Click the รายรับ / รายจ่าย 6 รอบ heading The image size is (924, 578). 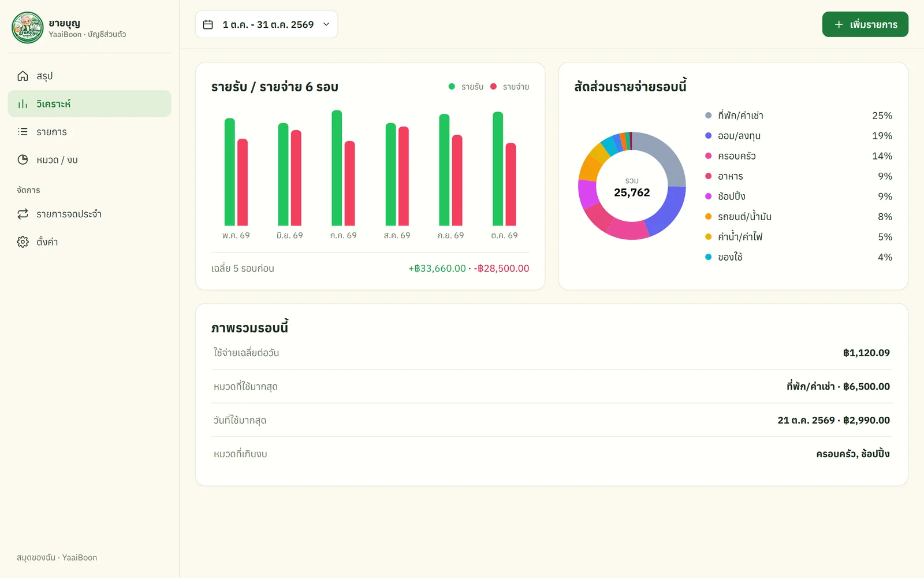click(x=275, y=87)
